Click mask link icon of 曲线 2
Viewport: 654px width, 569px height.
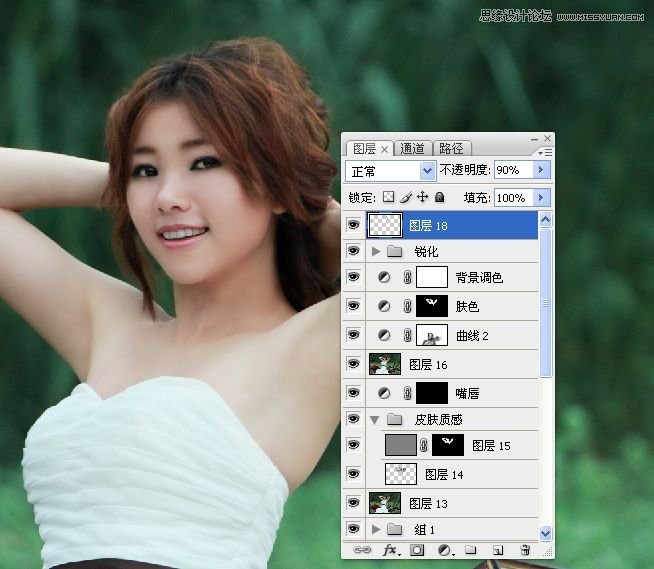pyautogui.click(x=407, y=335)
